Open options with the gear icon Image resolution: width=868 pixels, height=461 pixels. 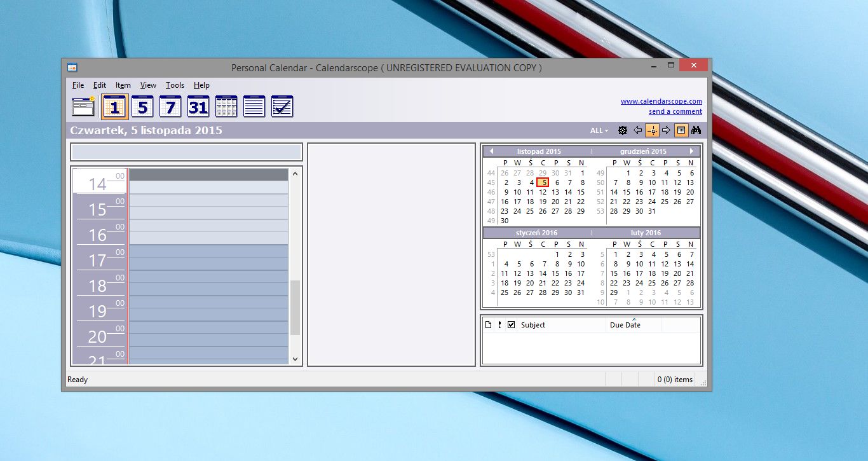point(623,130)
